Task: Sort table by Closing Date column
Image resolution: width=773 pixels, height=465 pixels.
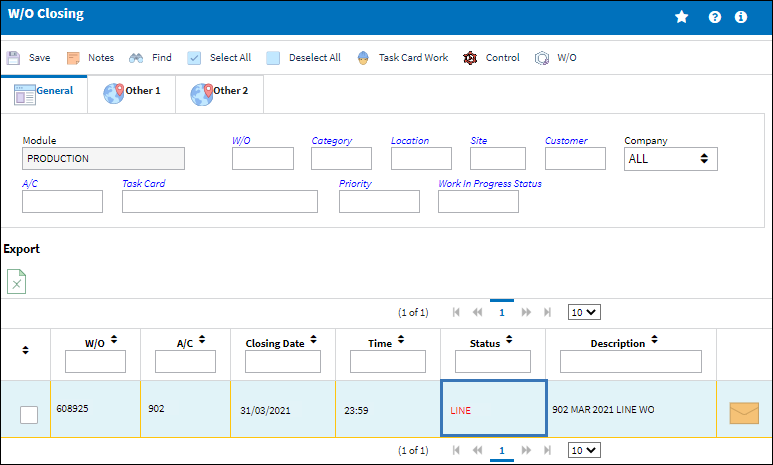Action: tap(314, 339)
